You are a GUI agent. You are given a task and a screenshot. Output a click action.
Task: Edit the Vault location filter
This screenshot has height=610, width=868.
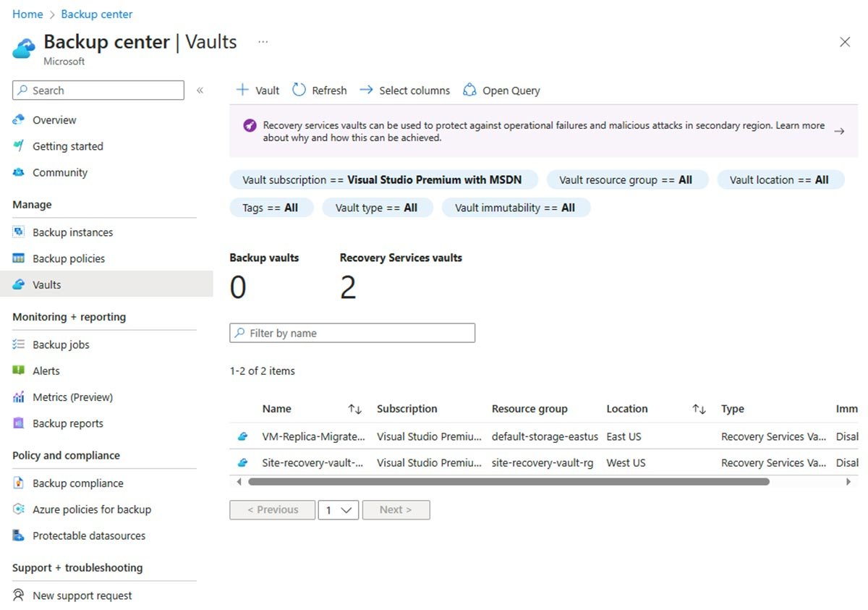[781, 179]
